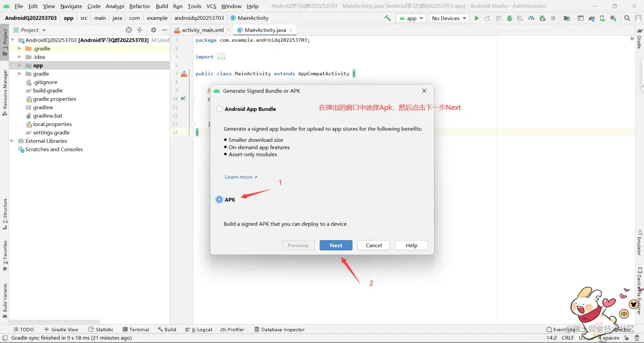Click the Stop square icon in toolbar
The height and width of the screenshot is (343, 644).
click(x=553, y=18)
